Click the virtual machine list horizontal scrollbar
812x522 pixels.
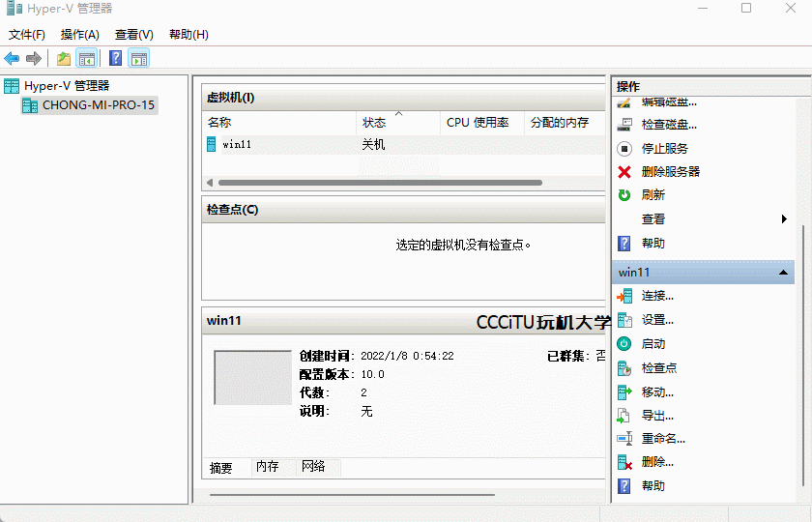point(379,183)
